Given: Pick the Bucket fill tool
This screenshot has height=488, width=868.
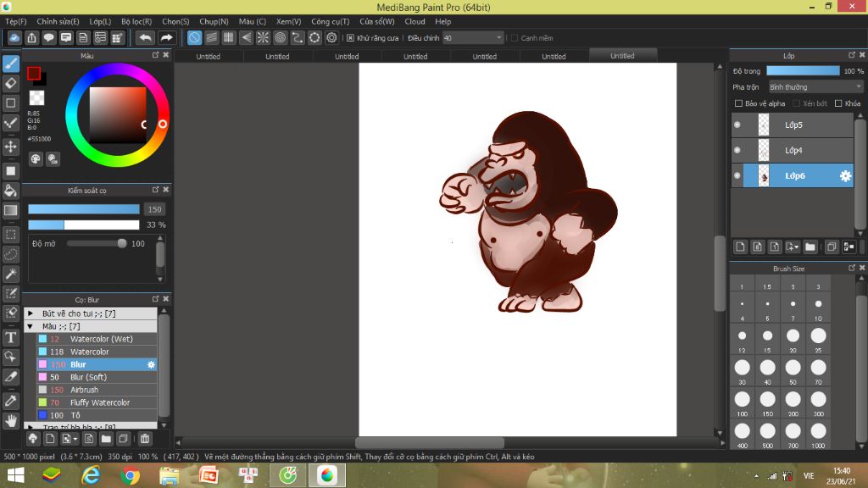Looking at the screenshot, I should (x=11, y=191).
